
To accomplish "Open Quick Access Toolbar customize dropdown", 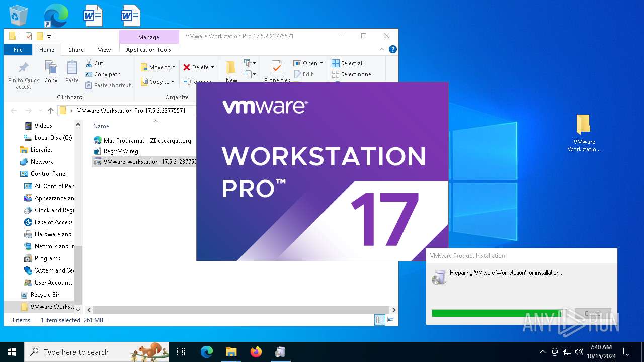I will [49, 36].
